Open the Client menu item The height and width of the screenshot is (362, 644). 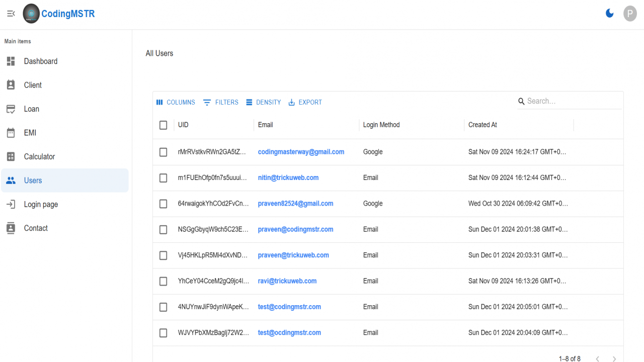tap(64, 85)
